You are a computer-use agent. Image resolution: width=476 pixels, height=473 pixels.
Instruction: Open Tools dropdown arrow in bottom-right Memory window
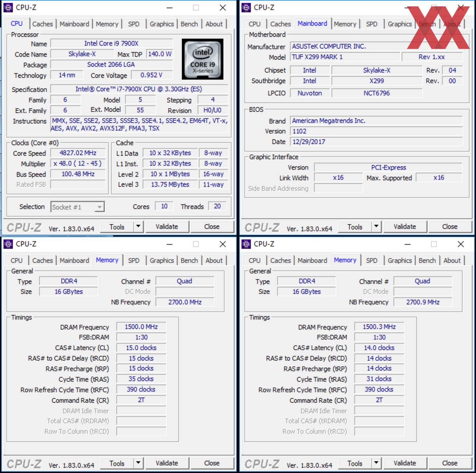pos(376,463)
